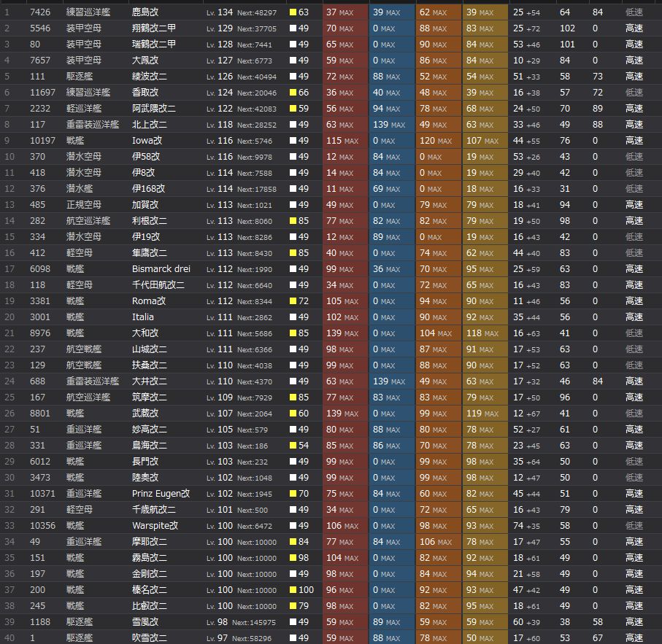The height and width of the screenshot is (644, 662).
Task: Select the ship name 瑞鶴改二甲
Action: [154, 44]
